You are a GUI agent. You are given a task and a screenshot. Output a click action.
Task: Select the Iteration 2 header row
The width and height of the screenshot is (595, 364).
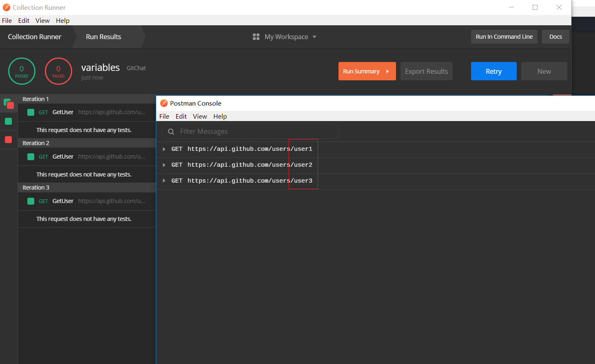pos(87,143)
